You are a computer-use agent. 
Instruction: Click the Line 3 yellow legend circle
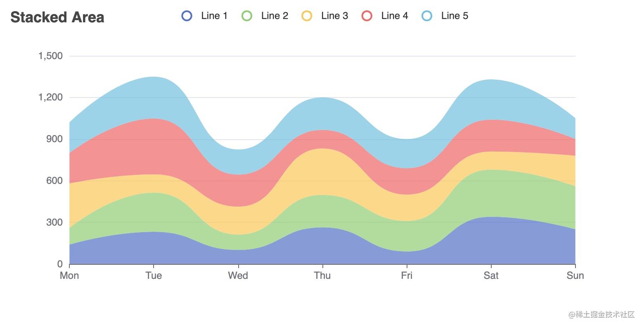point(307,16)
